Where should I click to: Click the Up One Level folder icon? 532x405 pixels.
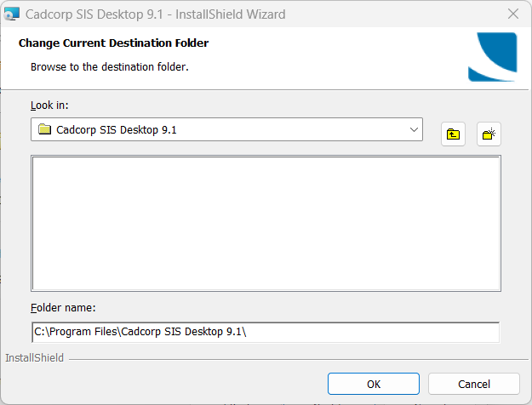pyautogui.click(x=453, y=134)
